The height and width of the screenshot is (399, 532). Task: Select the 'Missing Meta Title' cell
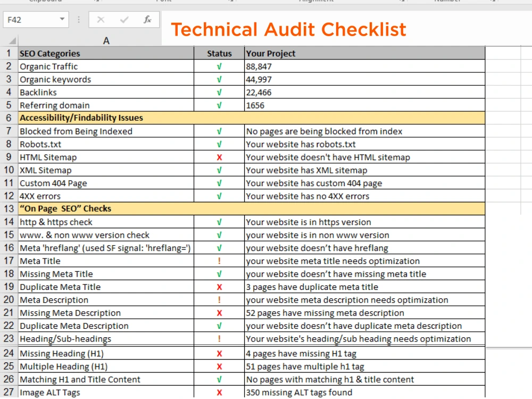(106, 273)
